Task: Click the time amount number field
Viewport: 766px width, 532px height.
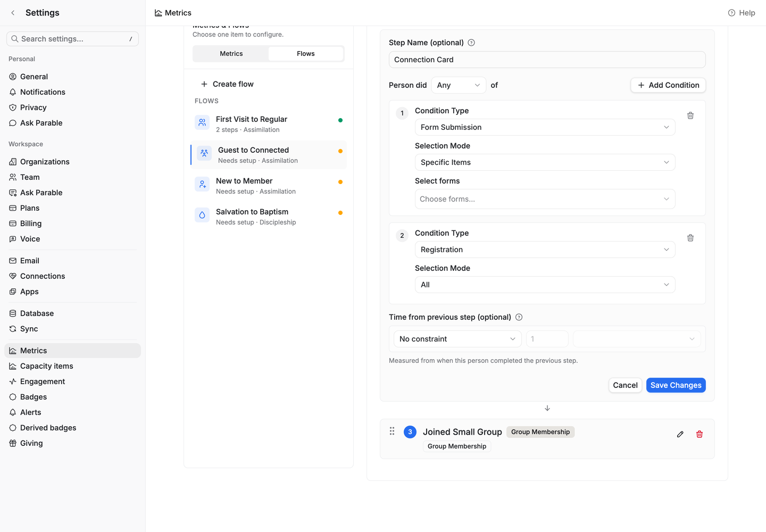Action: tap(547, 339)
